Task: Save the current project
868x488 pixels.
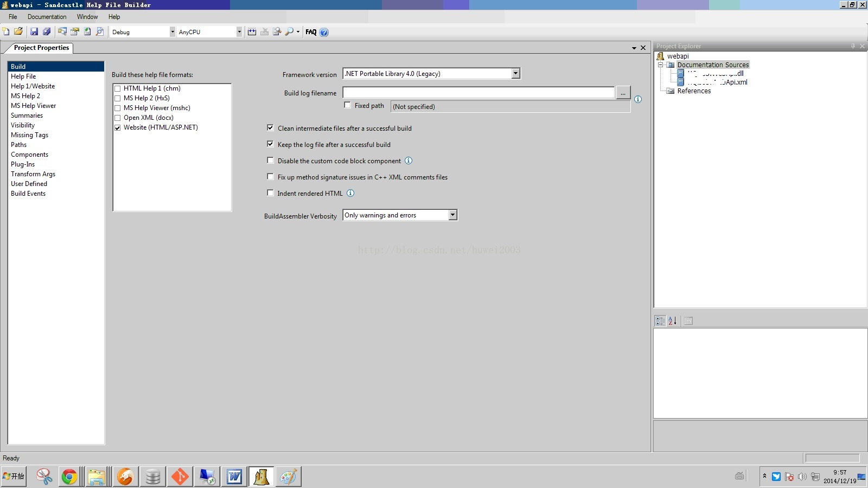Action: coord(34,32)
